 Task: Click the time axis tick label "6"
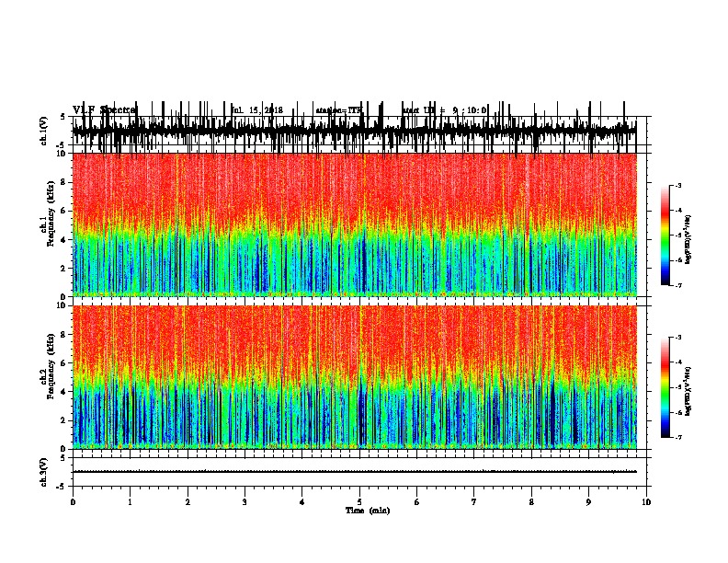pos(417,502)
